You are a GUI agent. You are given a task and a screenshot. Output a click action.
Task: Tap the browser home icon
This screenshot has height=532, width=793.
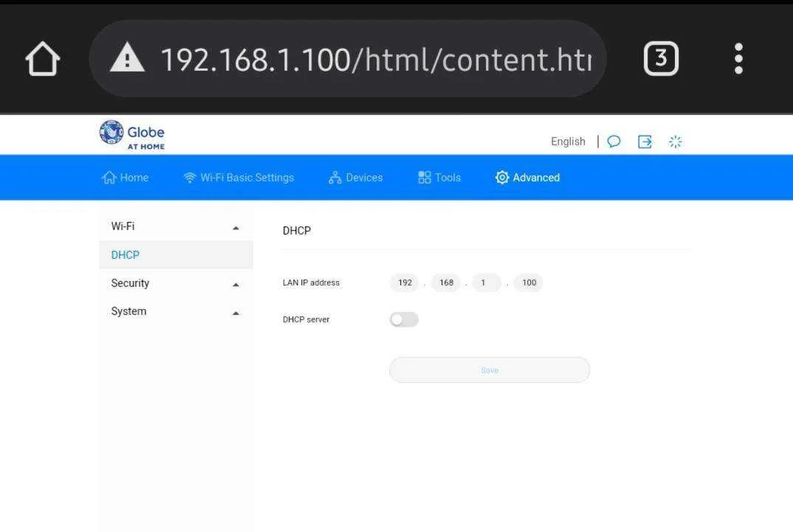[43, 58]
